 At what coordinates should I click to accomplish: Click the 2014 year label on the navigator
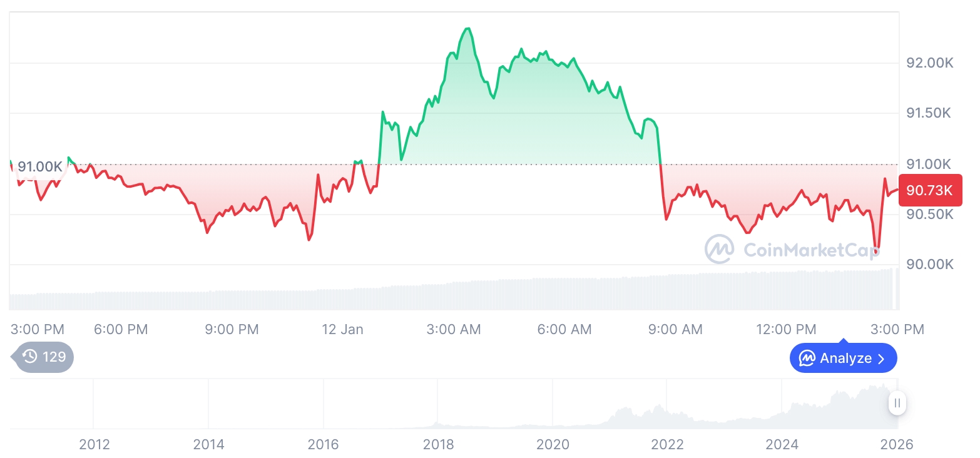tap(208, 444)
